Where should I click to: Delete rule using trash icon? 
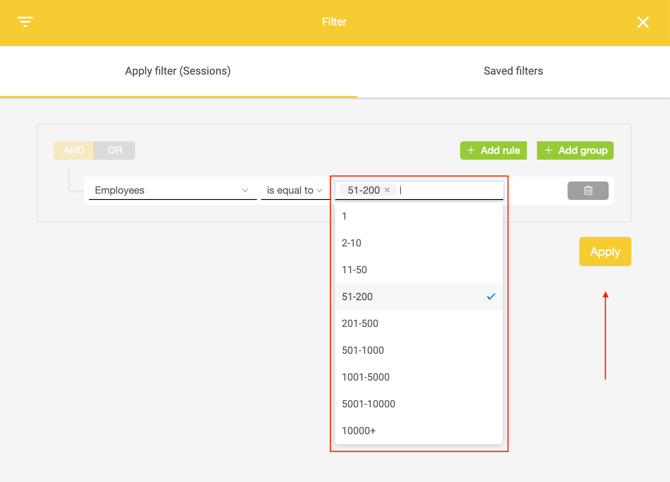(x=588, y=190)
